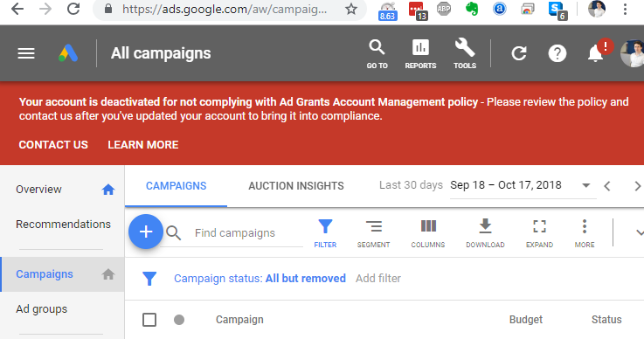Viewport: 644px width, 339px height.
Task: Click the Google Ads logo
Action: (68, 53)
